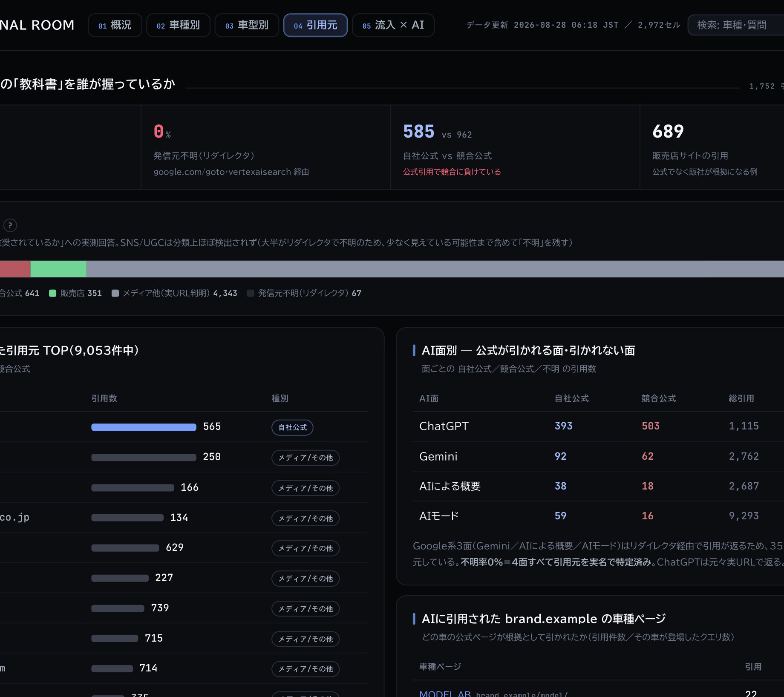Click the search field 検索: 車種・質問

736,25
